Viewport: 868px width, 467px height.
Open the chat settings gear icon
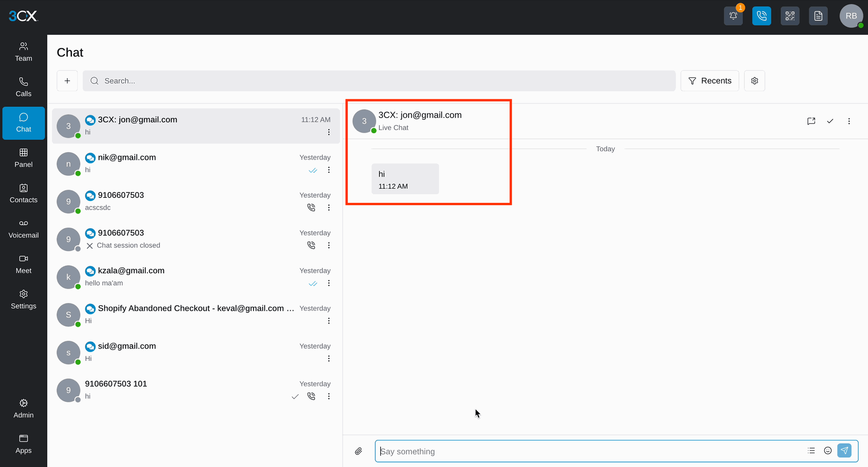(x=755, y=81)
